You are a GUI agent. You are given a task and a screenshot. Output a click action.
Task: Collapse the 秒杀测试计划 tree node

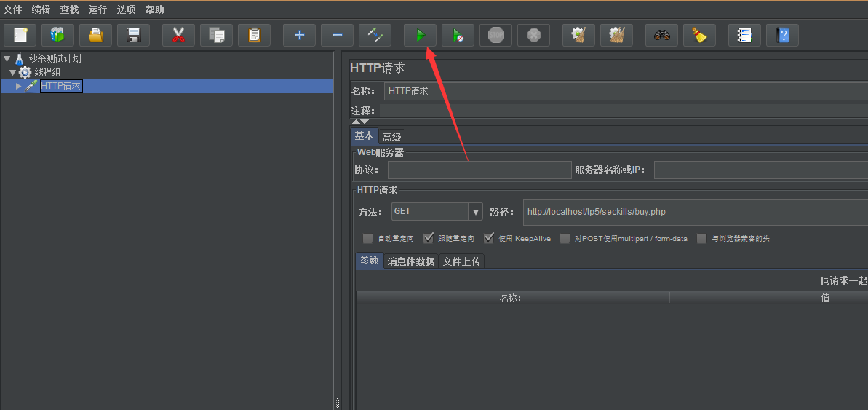(7, 59)
